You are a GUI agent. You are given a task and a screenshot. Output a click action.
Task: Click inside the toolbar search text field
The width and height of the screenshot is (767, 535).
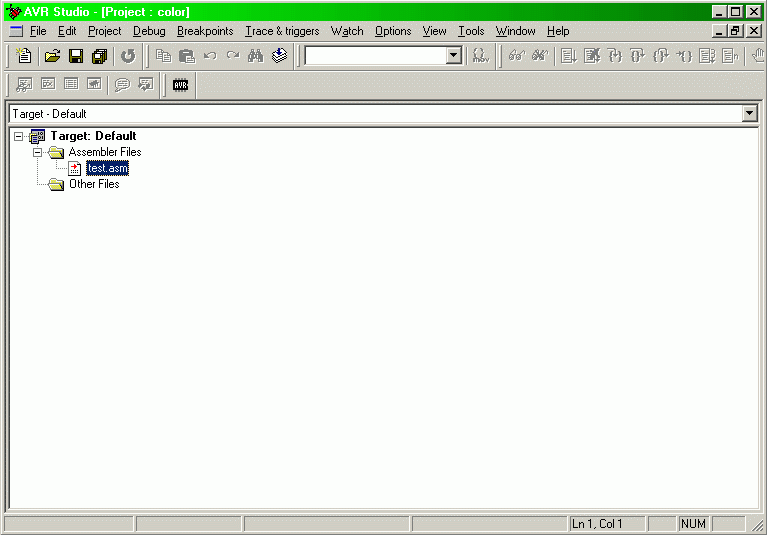[376, 56]
